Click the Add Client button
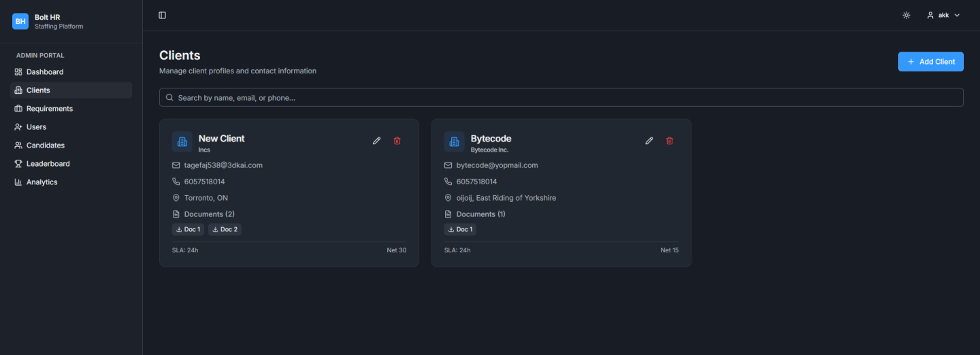The image size is (980, 355). (930, 61)
